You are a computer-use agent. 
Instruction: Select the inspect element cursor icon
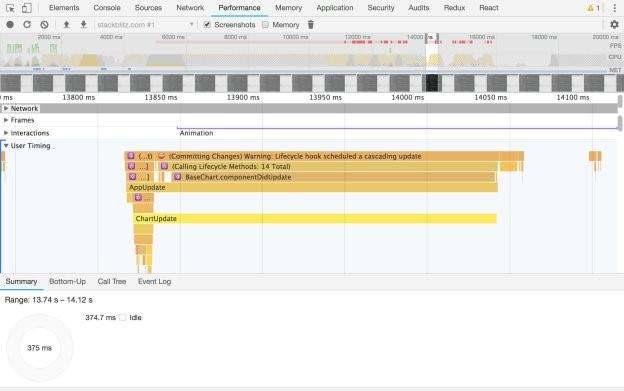point(10,8)
